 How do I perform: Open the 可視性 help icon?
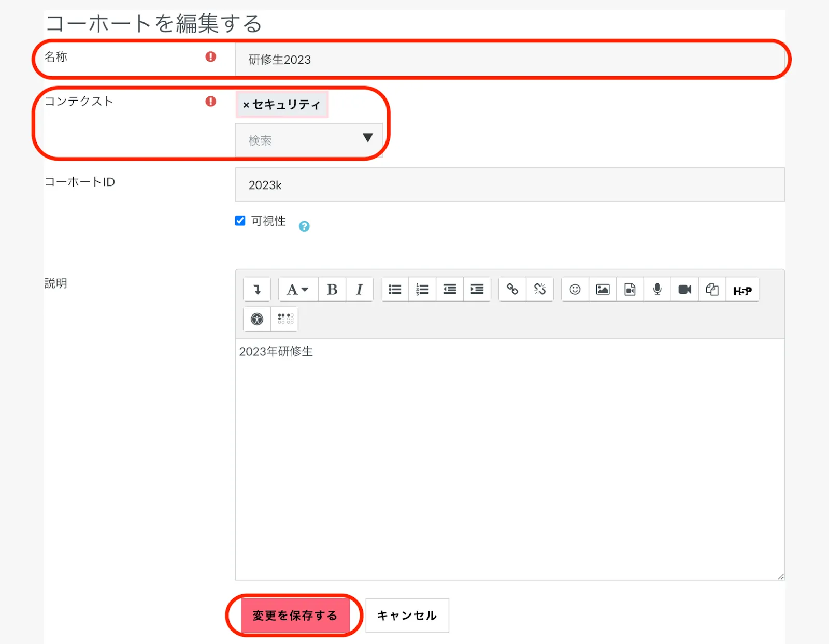point(304,226)
